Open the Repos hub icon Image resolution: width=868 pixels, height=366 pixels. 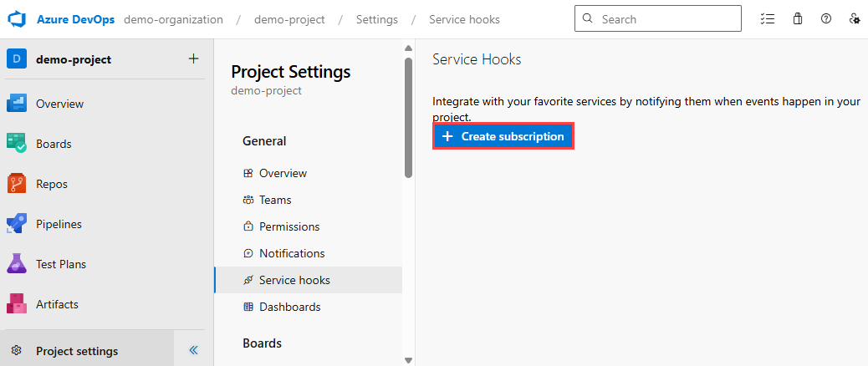pos(18,184)
